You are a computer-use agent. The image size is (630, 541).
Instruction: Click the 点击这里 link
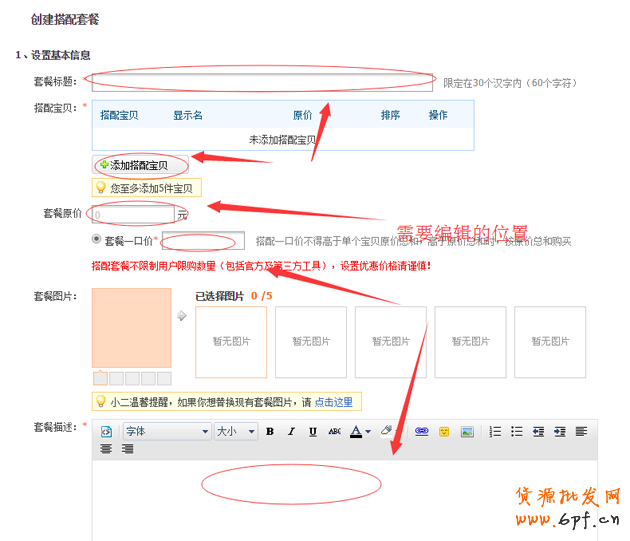coord(333,402)
